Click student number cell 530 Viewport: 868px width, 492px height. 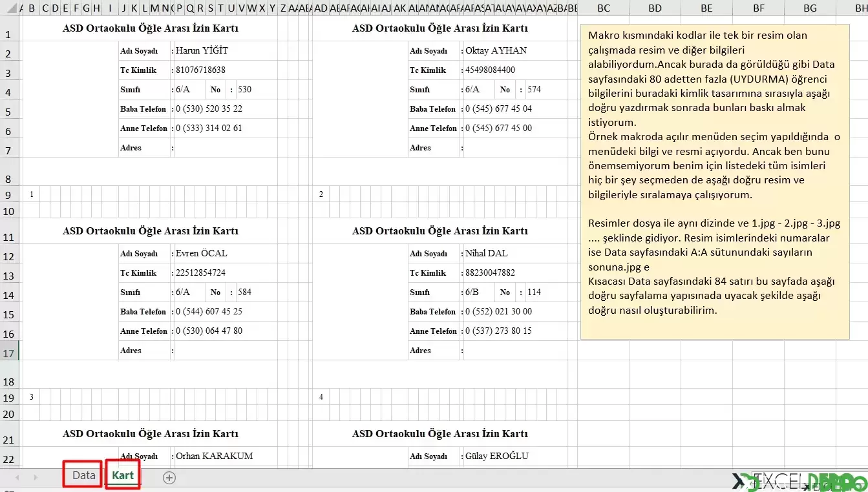244,89
